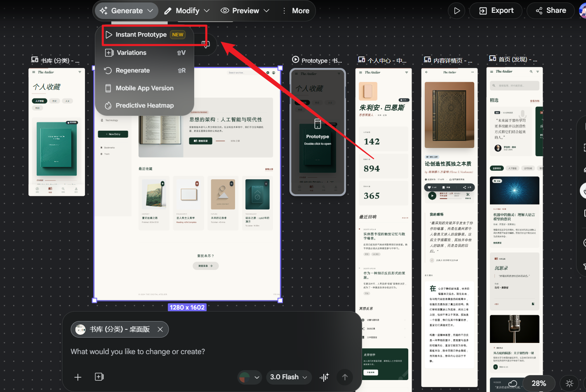Select the Prototype : 书... frame label
The height and width of the screenshot is (392, 586).
(x=322, y=61)
